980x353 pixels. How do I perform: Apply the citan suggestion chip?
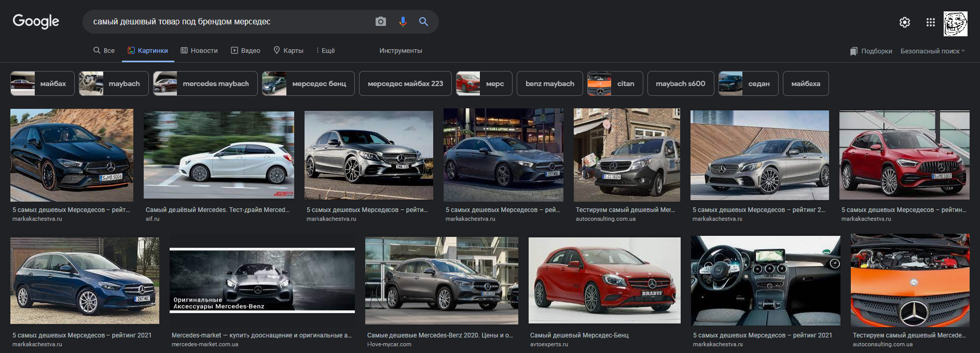tap(615, 83)
